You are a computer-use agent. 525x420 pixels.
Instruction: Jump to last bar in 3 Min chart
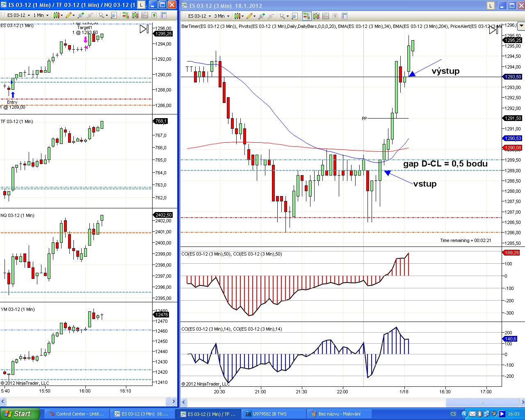494,30
